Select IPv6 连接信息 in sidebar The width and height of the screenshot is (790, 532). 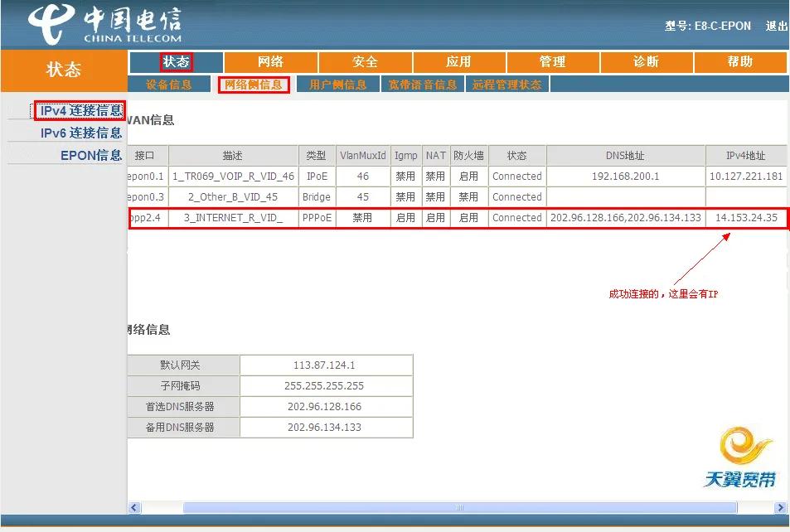[80, 133]
